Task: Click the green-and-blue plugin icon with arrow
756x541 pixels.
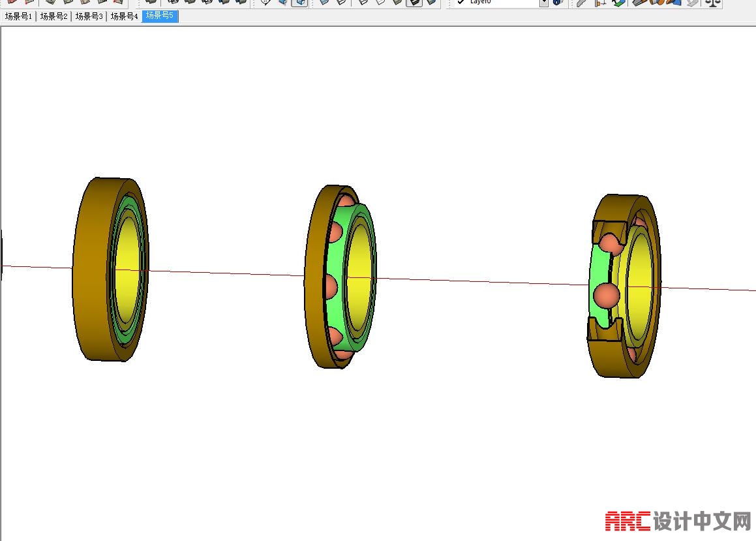Action: point(619,3)
